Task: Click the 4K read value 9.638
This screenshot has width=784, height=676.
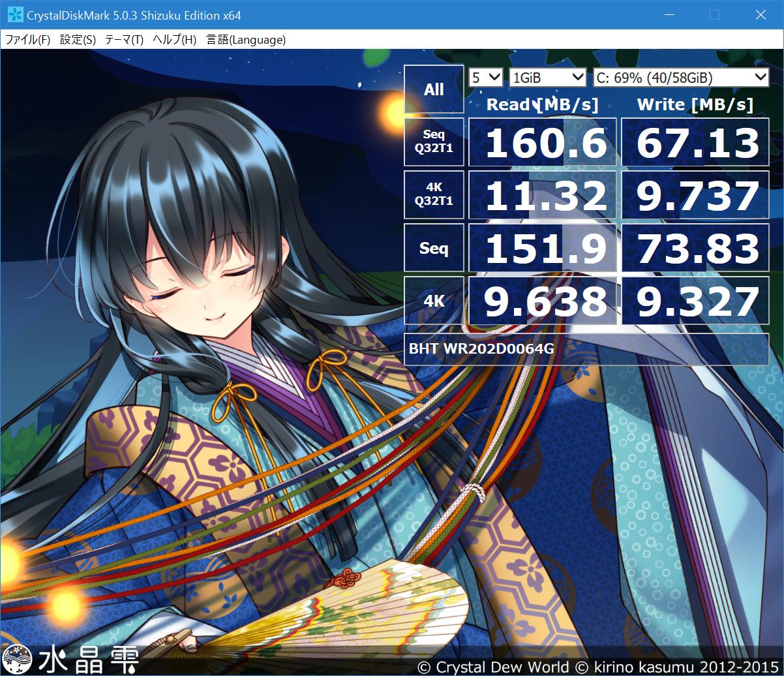Action: coord(543,301)
